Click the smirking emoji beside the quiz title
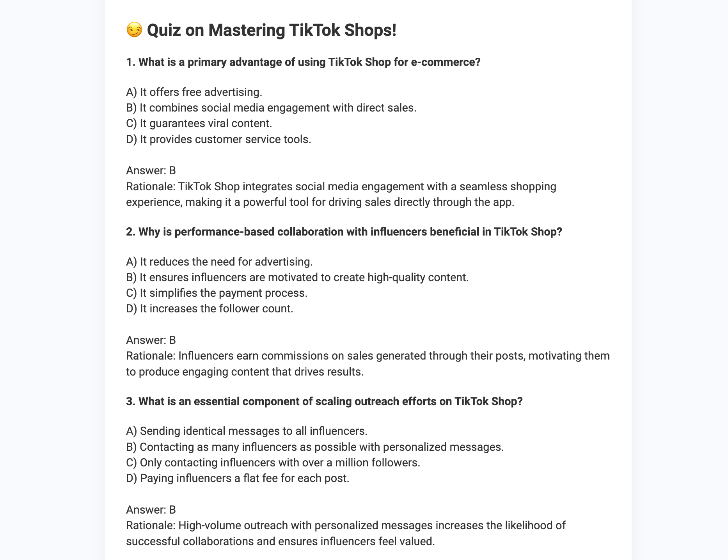The image size is (728, 560). (x=134, y=30)
